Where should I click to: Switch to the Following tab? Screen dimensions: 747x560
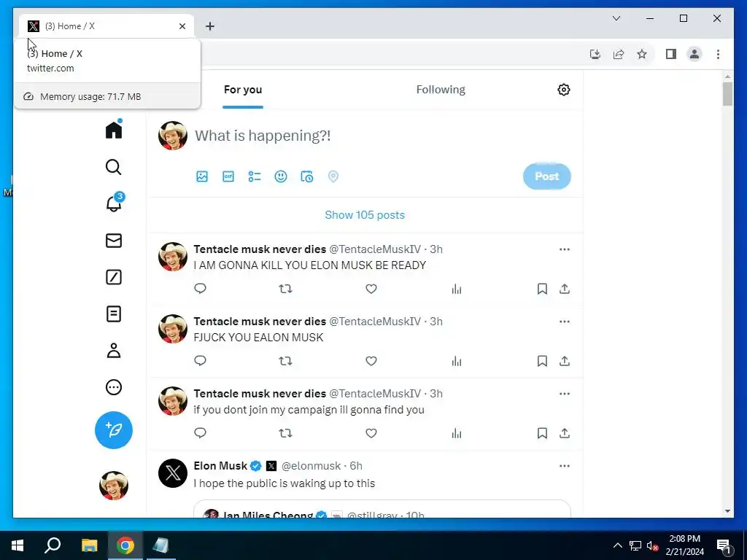point(441,90)
